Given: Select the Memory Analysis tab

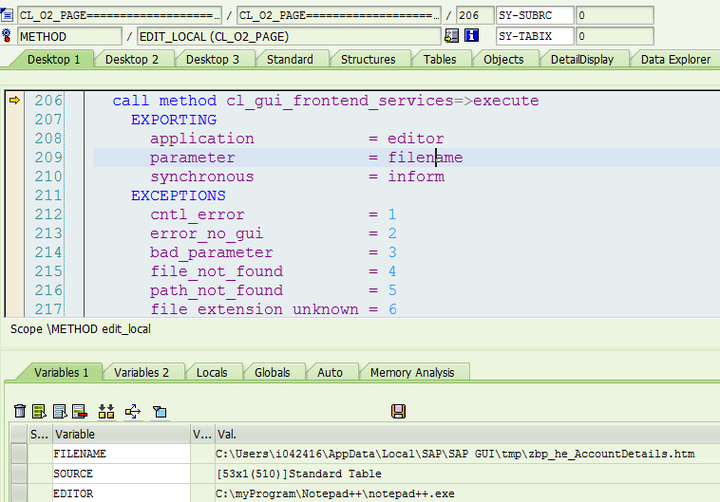Looking at the screenshot, I should pyautogui.click(x=412, y=372).
